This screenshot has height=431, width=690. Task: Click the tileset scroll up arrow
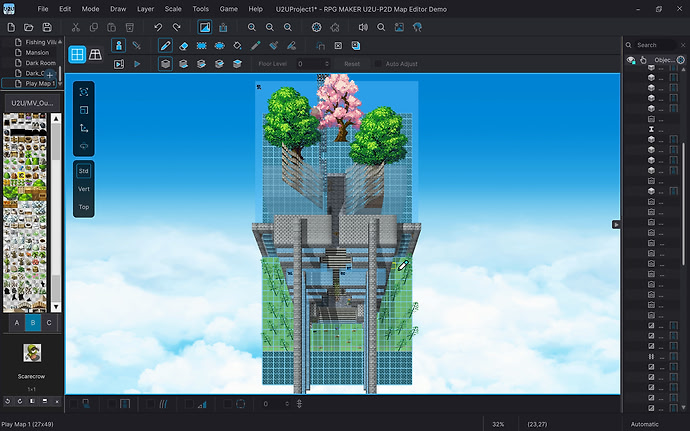[56, 118]
